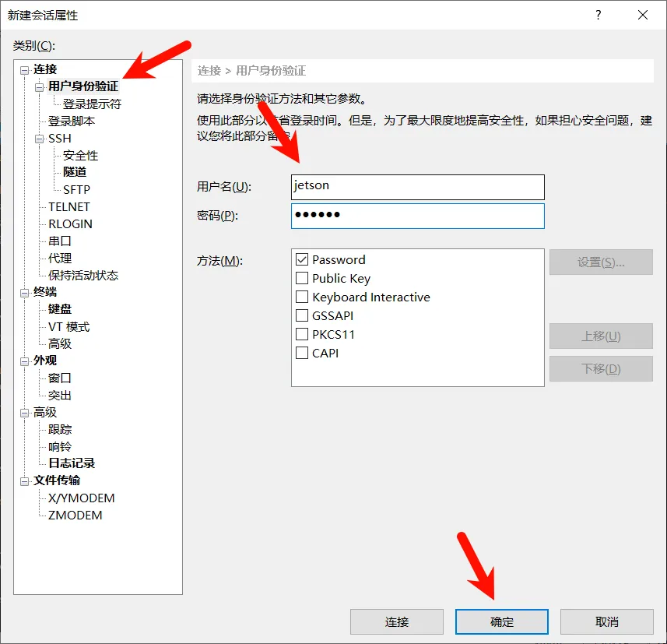Focus the 密码 password field
Screen dimensions: 667x644
(418, 216)
